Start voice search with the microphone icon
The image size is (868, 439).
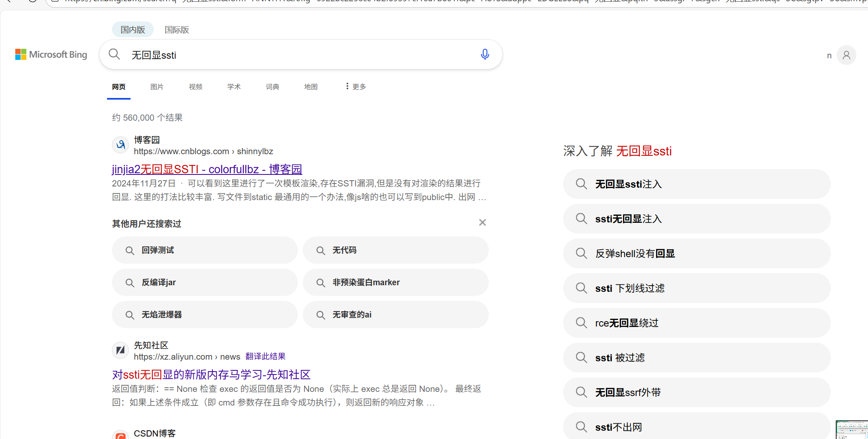coord(485,54)
